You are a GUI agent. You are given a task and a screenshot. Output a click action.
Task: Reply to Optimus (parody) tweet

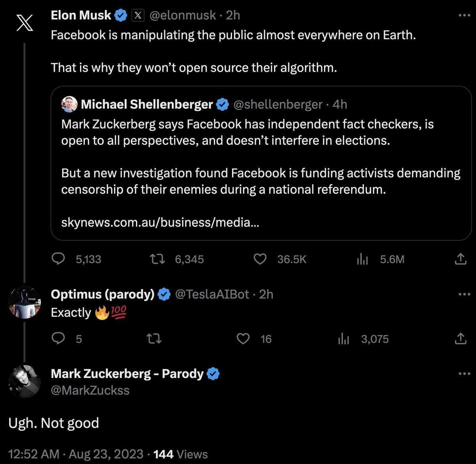tap(59, 339)
